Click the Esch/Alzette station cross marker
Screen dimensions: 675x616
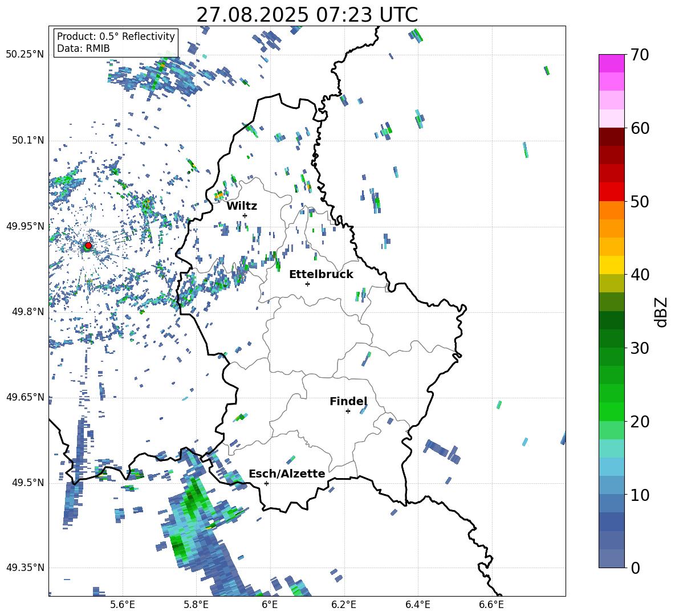pyautogui.click(x=266, y=483)
